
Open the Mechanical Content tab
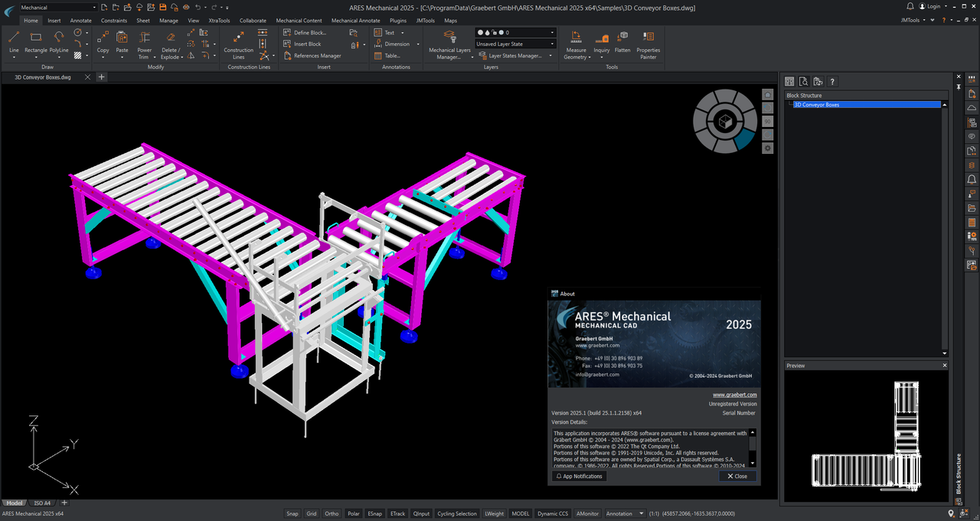coord(299,21)
